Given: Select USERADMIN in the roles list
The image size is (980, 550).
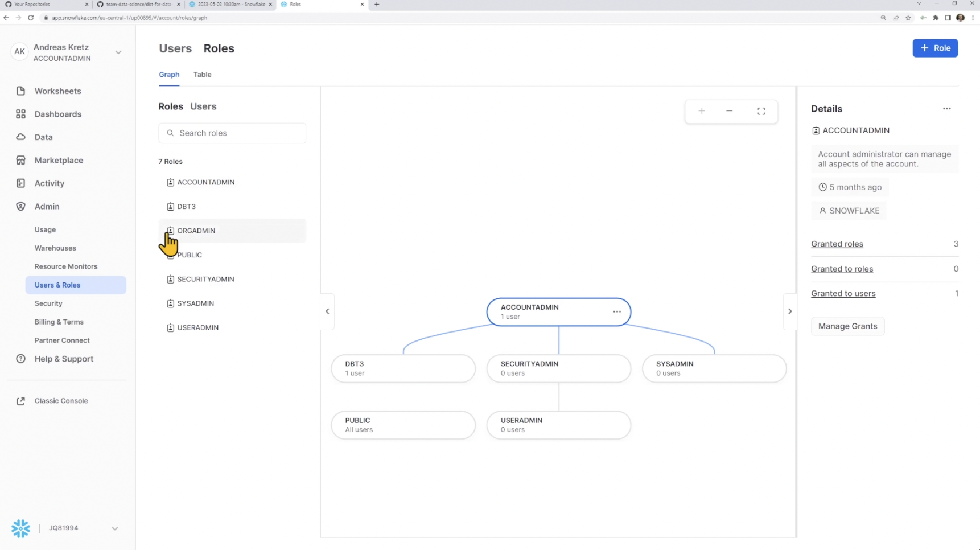Looking at the screenshot, I should 232,328.
